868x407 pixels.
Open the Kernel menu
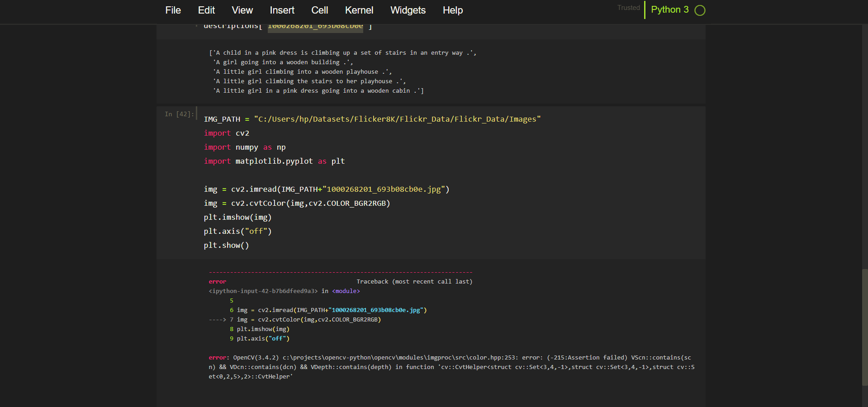(359, 10)
